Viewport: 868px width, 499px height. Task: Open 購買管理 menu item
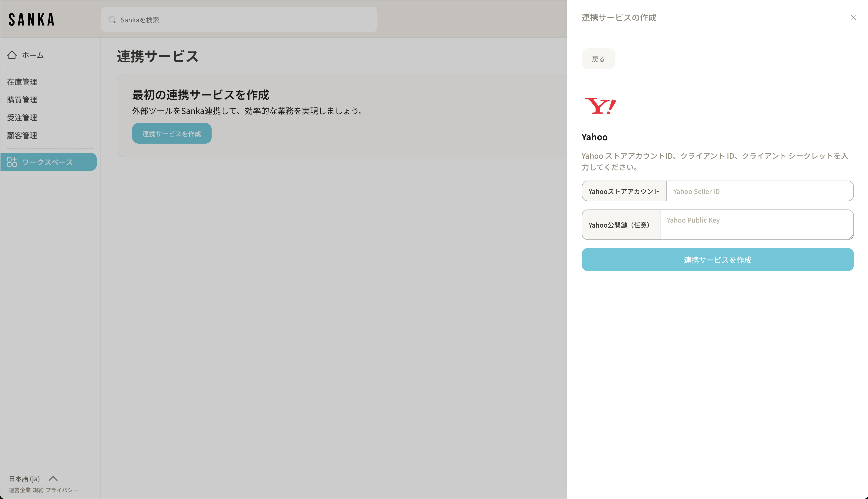22,100
